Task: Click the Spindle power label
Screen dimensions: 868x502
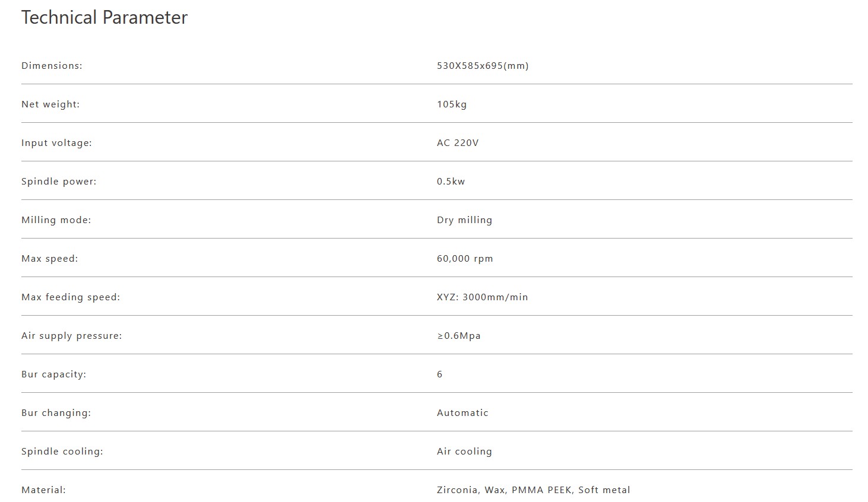Action: pos(59,182)
